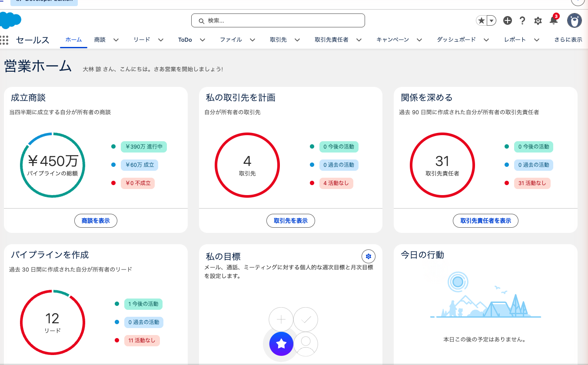Open the favorites list dropdown arrow

[x=492, y=20]
